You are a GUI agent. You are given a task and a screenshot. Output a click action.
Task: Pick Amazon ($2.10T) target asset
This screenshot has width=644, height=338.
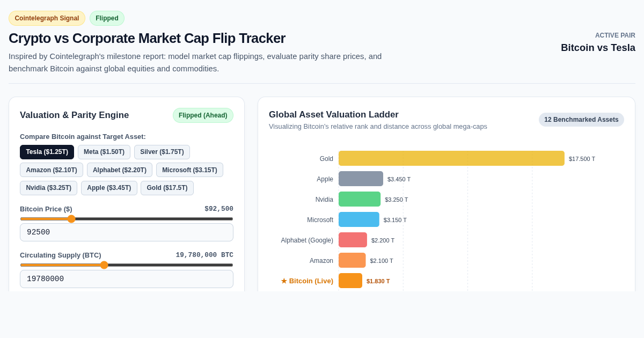click(x=52, y=170)
